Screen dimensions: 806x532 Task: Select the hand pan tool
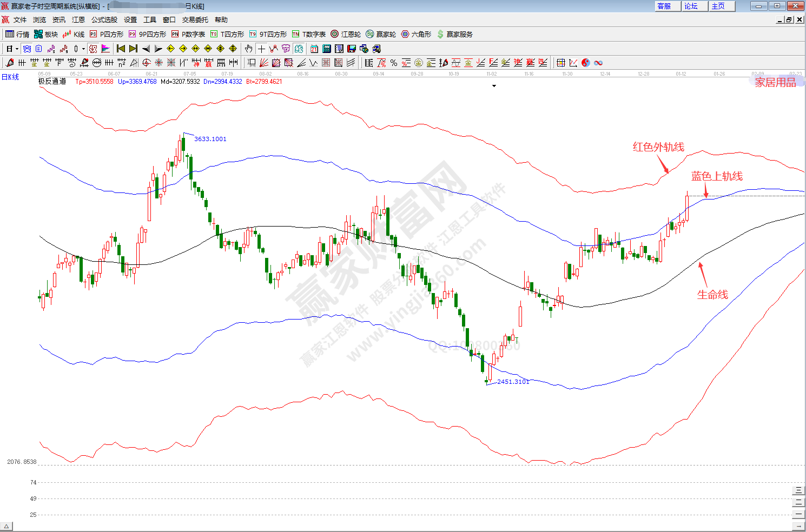tap(248, 49)
